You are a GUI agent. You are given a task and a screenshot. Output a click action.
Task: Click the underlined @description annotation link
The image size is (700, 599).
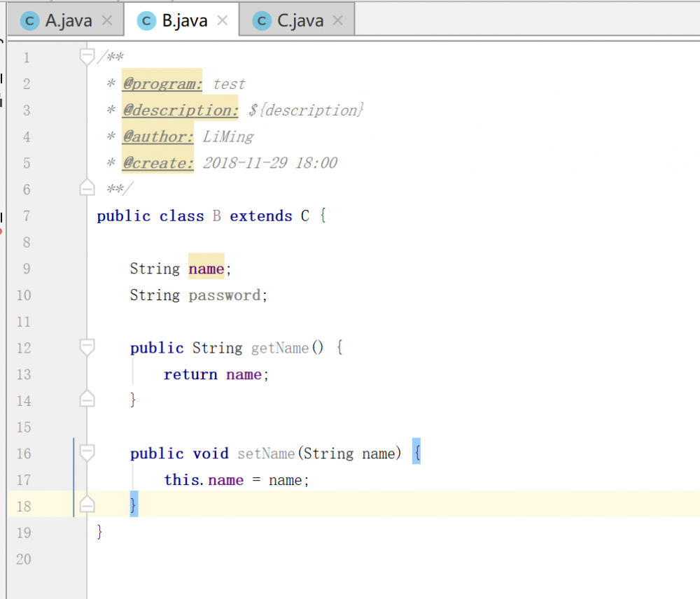(180, 110)
